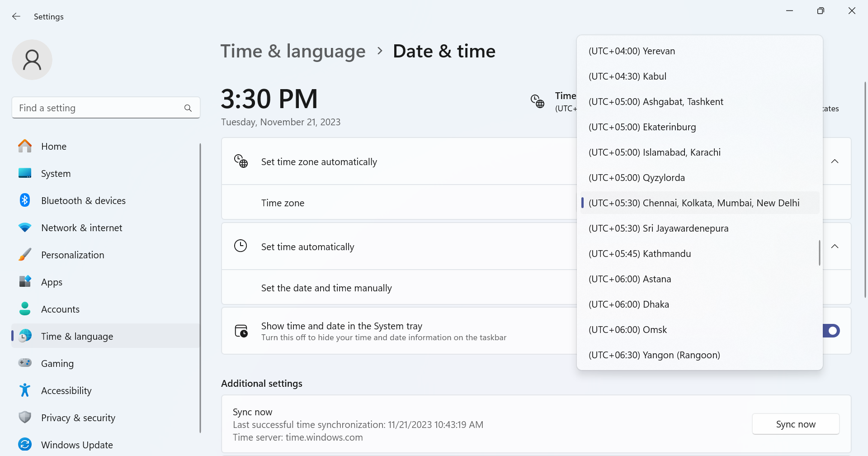Pick (UTC+05:00) Islamabad, Karachi option
The height and width of the screenshot is (456, 868).
(654, 152)
